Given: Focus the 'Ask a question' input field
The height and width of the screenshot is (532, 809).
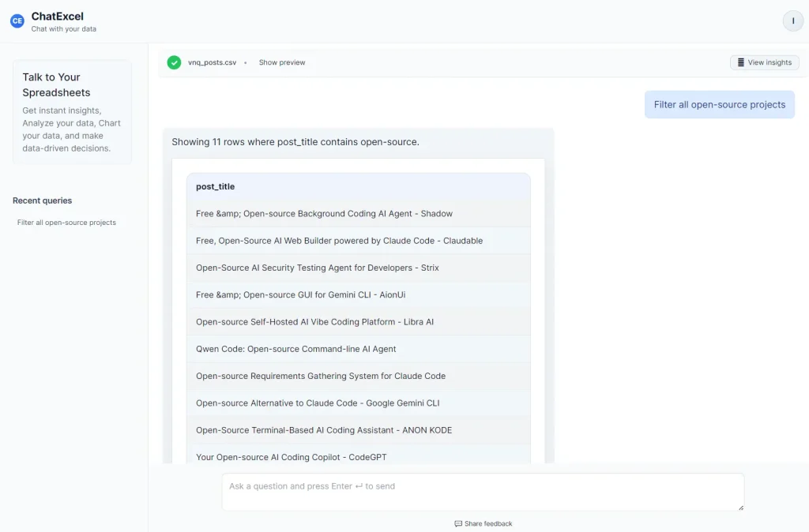Looking at the screenshot, I should click(x=483, y=492).
